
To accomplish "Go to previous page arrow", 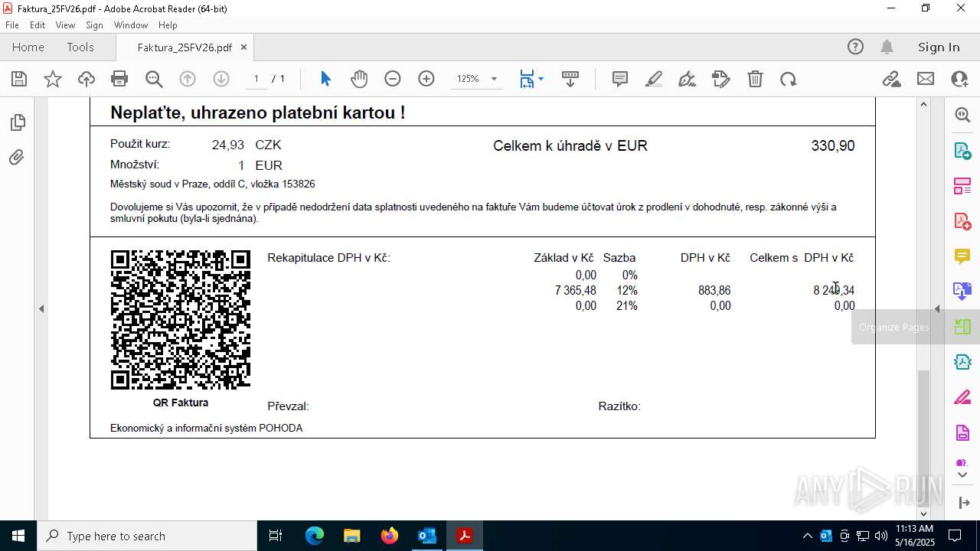I will pos(188,79).
